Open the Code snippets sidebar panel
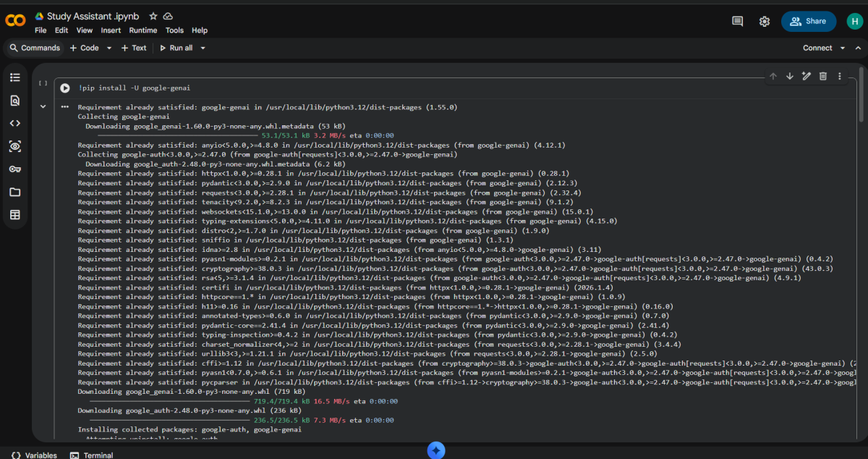 [x=15, y=123]
